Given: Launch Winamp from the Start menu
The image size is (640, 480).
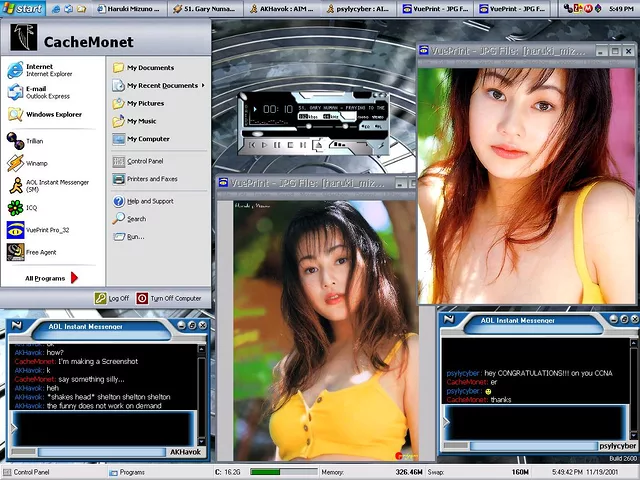Looking at the screenshot, I should click(x=36, y=163).
